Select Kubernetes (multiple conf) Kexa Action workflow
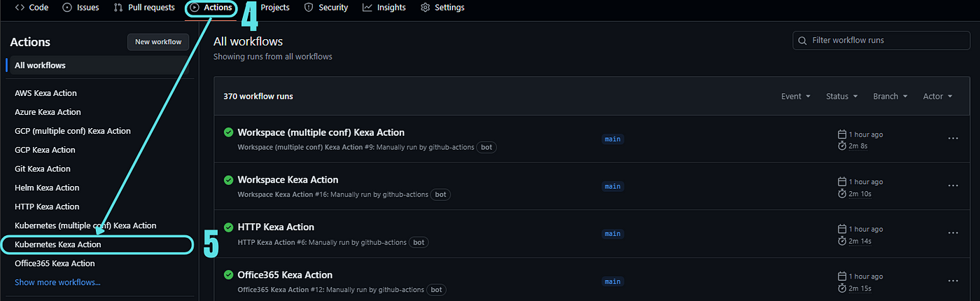 click(x=85, y=225)
